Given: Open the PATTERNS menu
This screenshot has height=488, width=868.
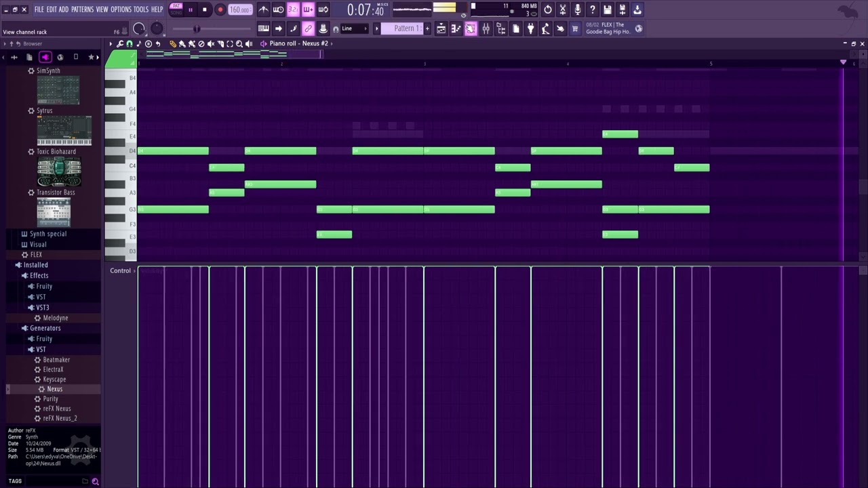Looking at the screenshot, I should (82, 9).
